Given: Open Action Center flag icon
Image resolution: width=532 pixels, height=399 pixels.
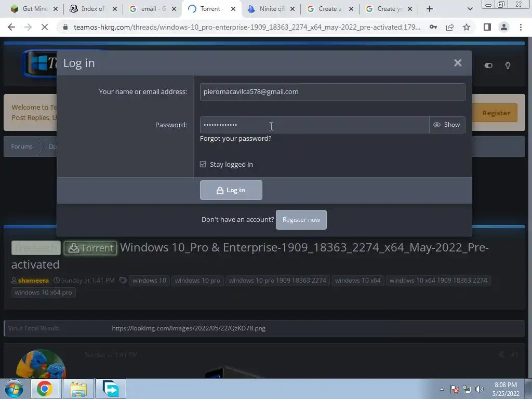Looking at the screenshot, I should (455, 389).
